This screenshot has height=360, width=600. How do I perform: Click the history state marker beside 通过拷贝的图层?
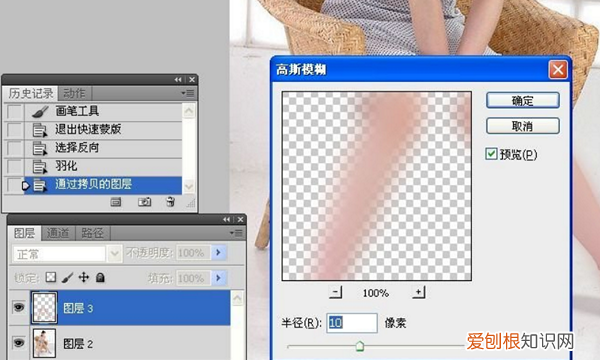26,186
